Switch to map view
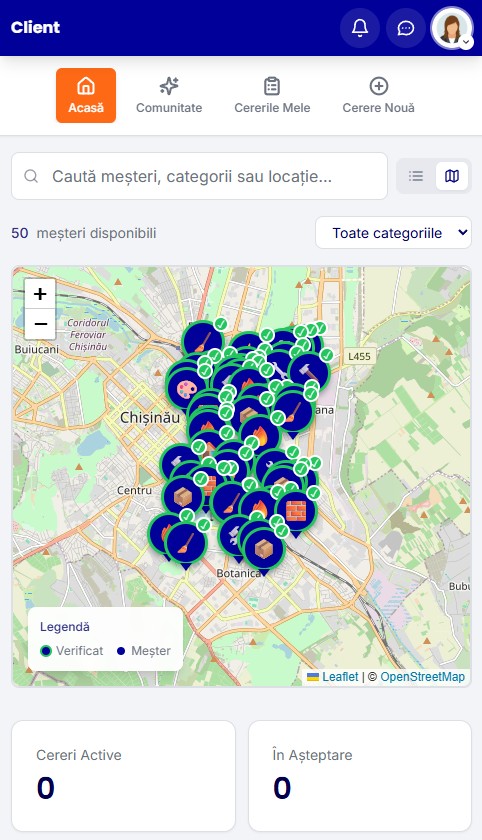482x840 pixels. [452, 176]
